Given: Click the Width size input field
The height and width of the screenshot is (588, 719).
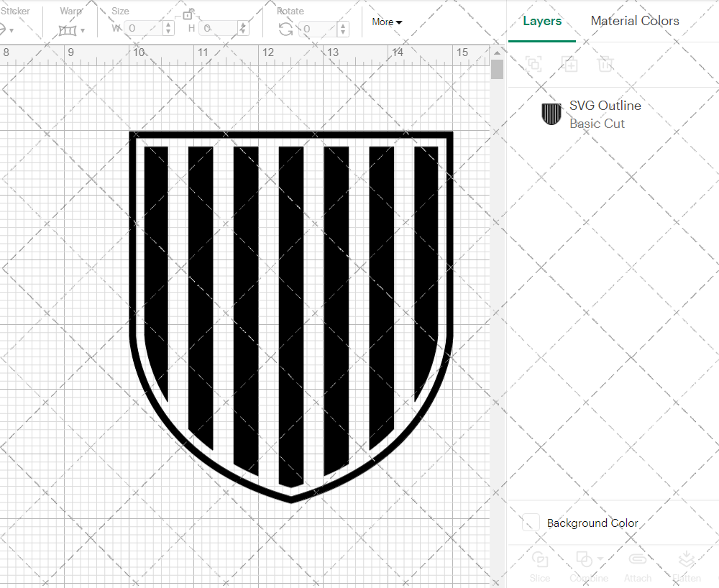Looking at the screenshot, I should click(144, 29).
